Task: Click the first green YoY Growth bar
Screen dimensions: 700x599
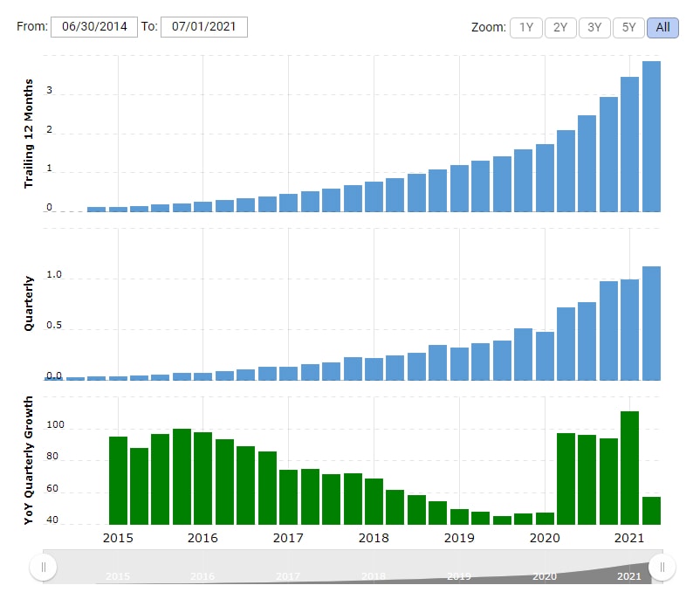Action: point(118,480)
